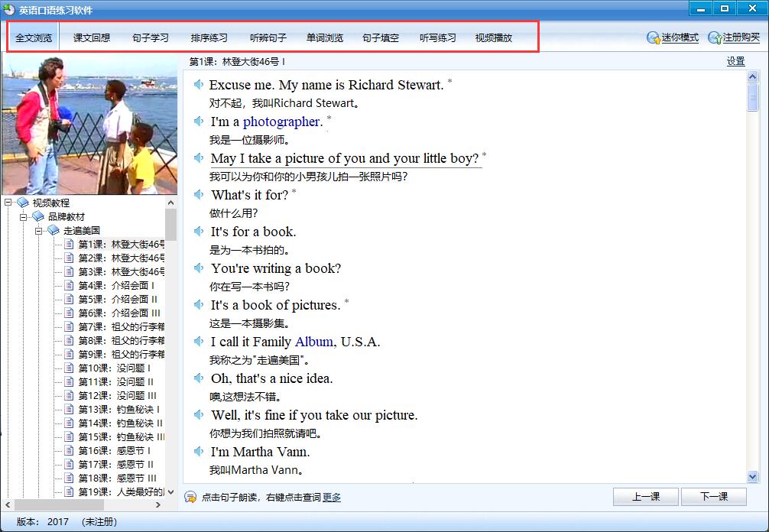Click the 上一课 previous lesson button
Image resolution: width=769 pixels, height=532 pixels.
tap(646, 497)
